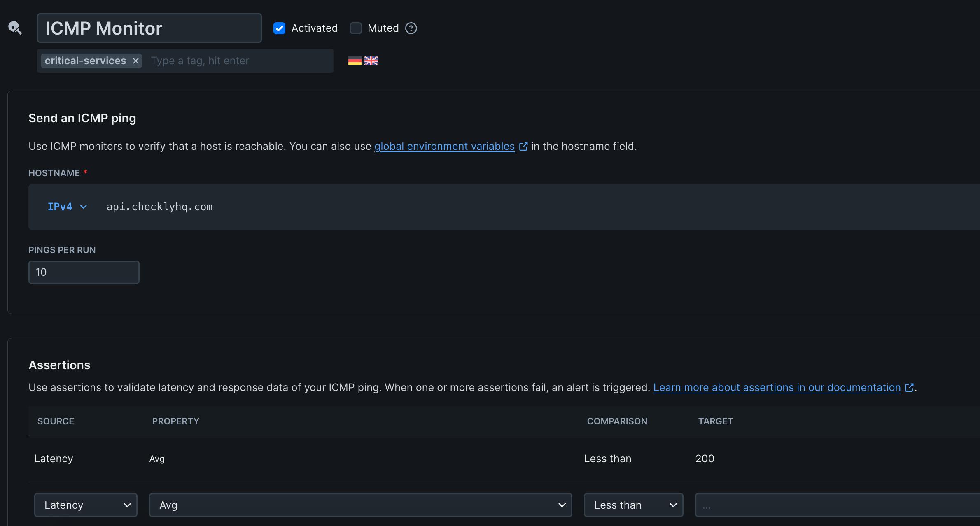Enable the Muted checkbox
Image resolution: width=980 pixels, height=526 pixels.
[x=356, y=28]
